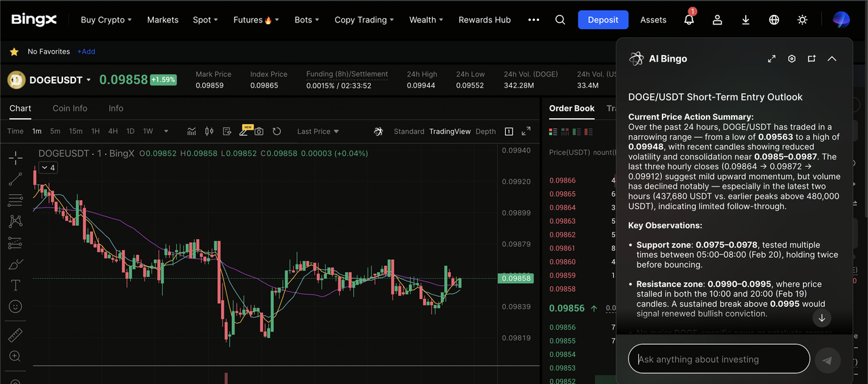Open AI Bingo settings hexagon icon

(x=791, y=59)
